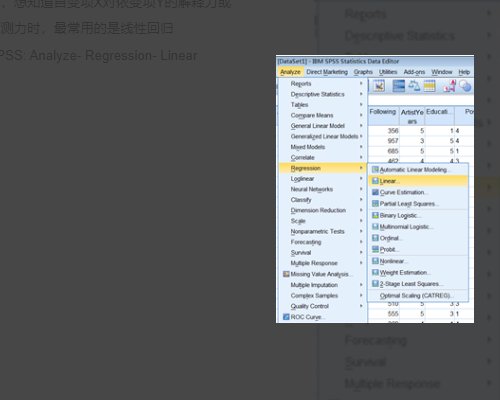Open the Graphs menu
The height and width of the screenshot is (400, 500).
pyautogui.click(x=363, y=72)
